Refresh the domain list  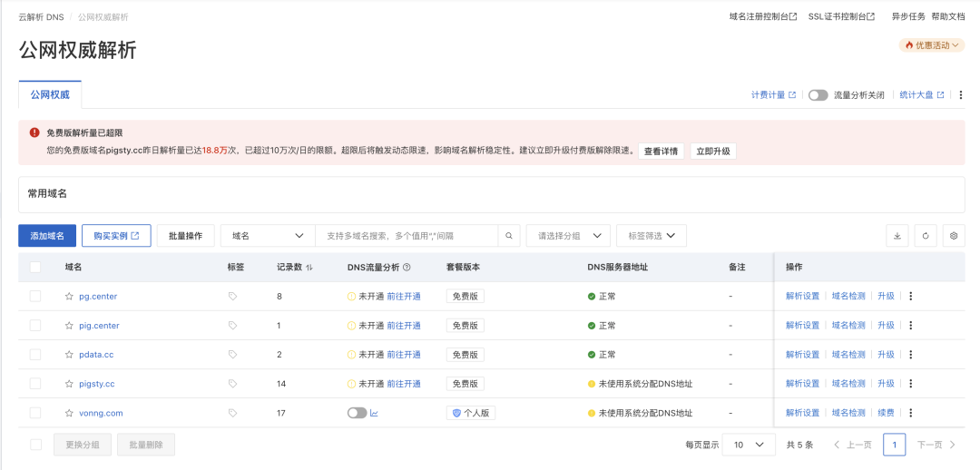coord(926,236)
